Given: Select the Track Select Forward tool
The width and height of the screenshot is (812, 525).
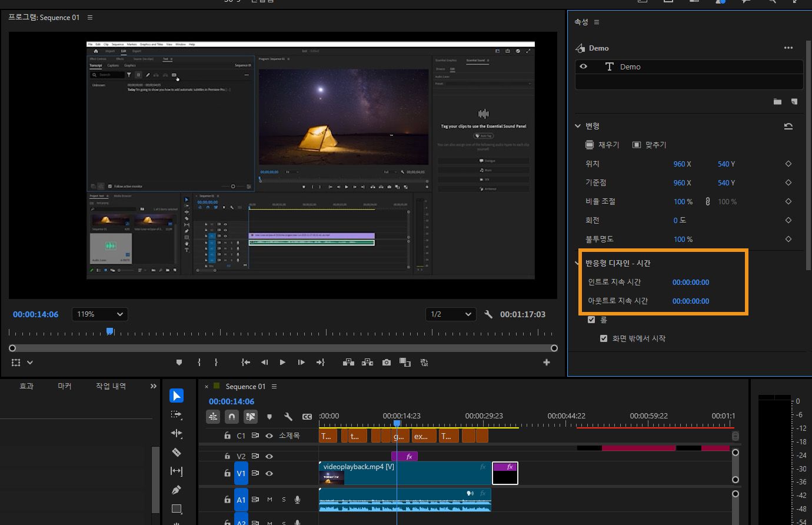Looking at the screenshot, I should point(177,414).
